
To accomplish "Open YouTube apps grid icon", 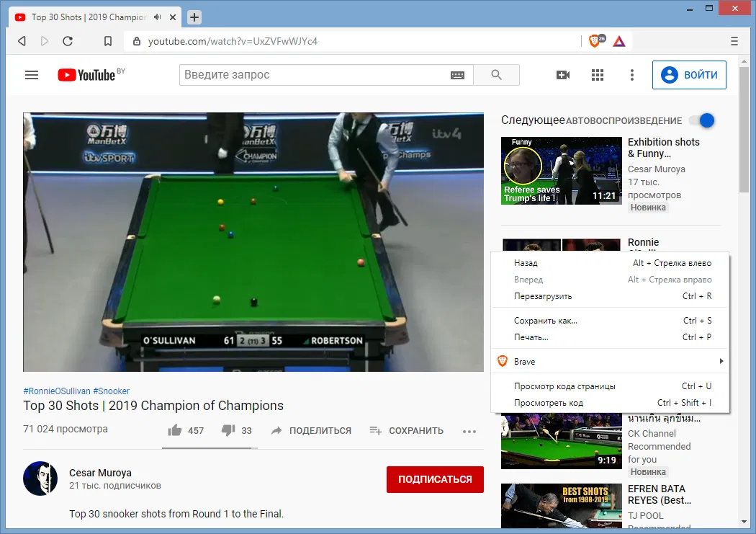I will pyautogui.click(x=598, y=75).
